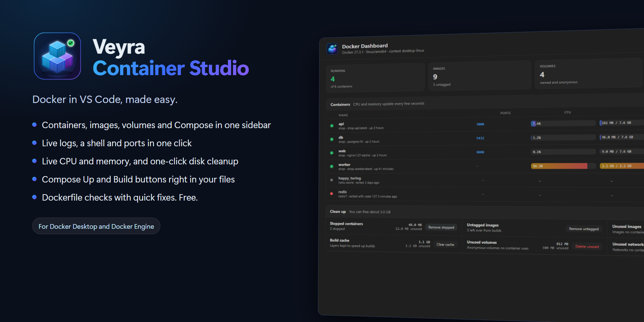Click the PORTS column header
This screenshot has width=644, height=322.
pos(505,113)
